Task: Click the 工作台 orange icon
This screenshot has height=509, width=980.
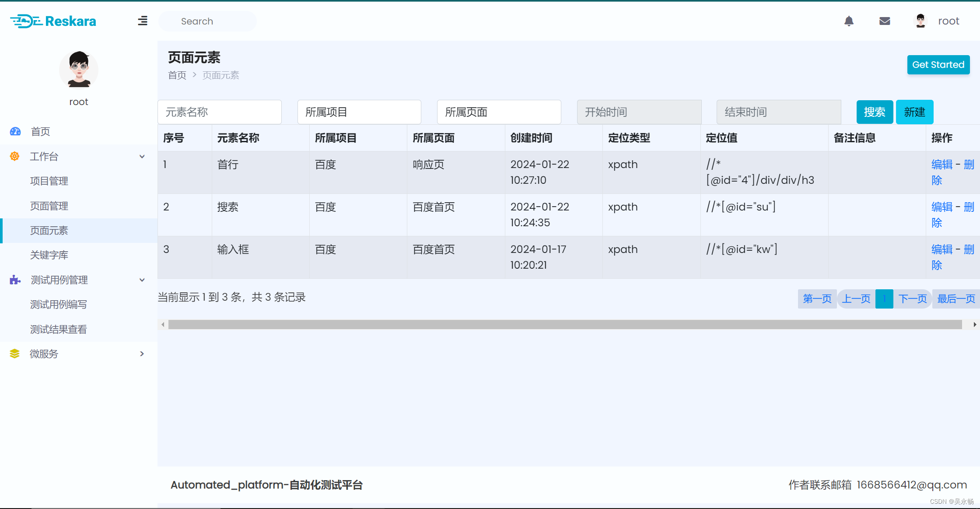Action: pos(14,156)
